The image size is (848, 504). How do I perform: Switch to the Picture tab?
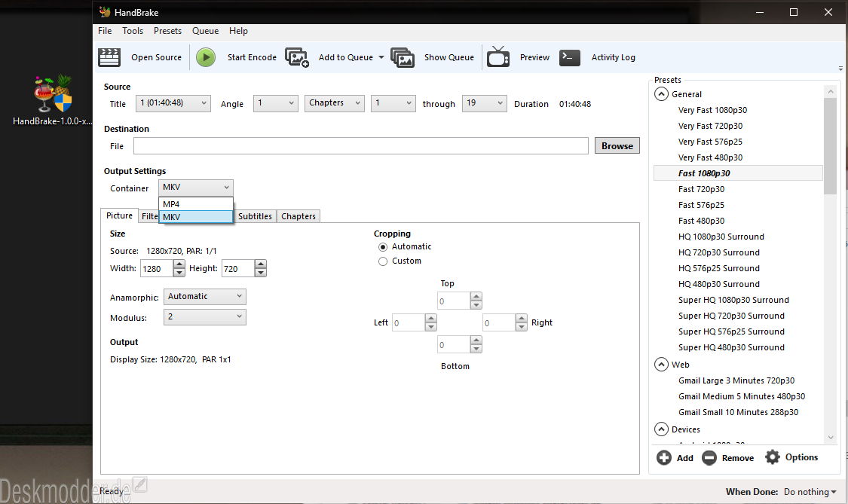(x=119, y=215)
